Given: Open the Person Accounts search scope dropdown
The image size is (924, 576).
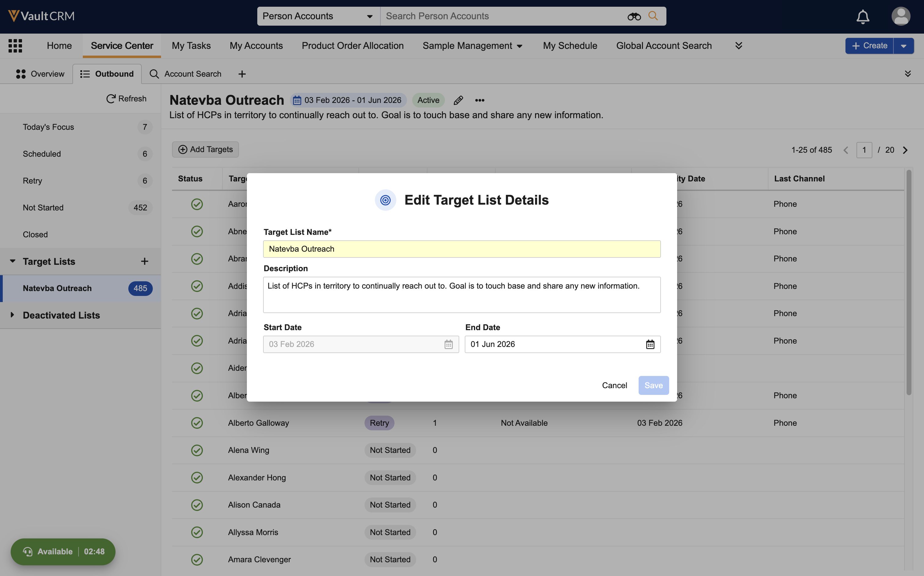Looking at the screenshot, I should point(318,16).
